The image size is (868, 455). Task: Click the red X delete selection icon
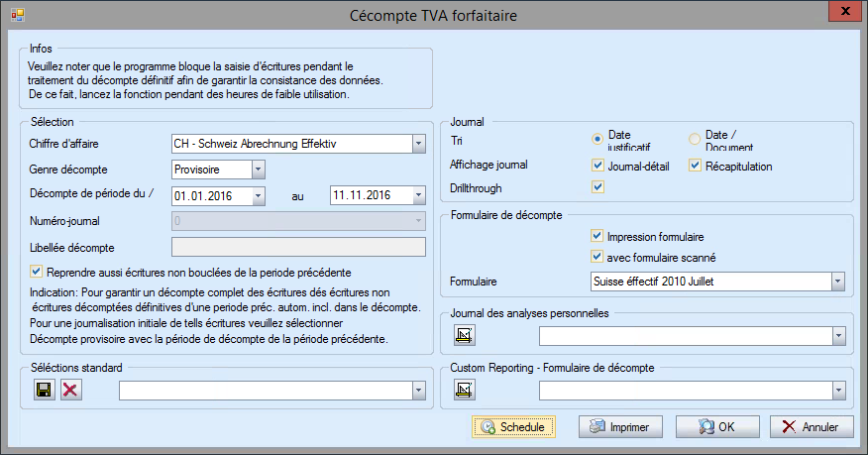click(x=69, y=392)
